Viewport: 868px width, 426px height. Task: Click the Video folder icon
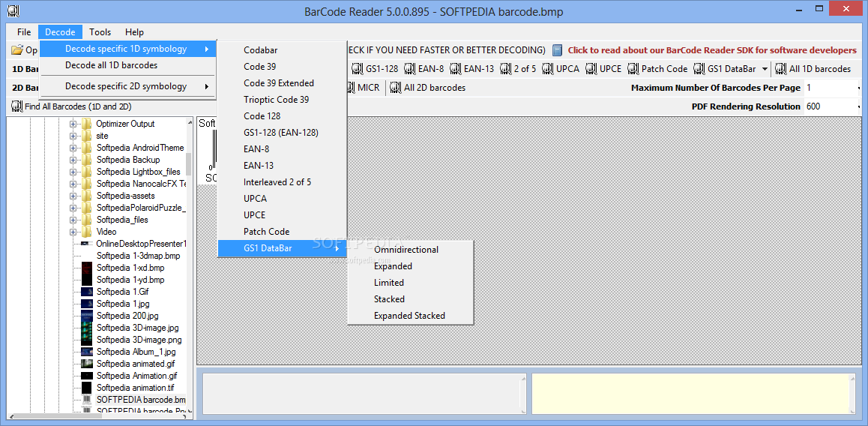(87, 232)
